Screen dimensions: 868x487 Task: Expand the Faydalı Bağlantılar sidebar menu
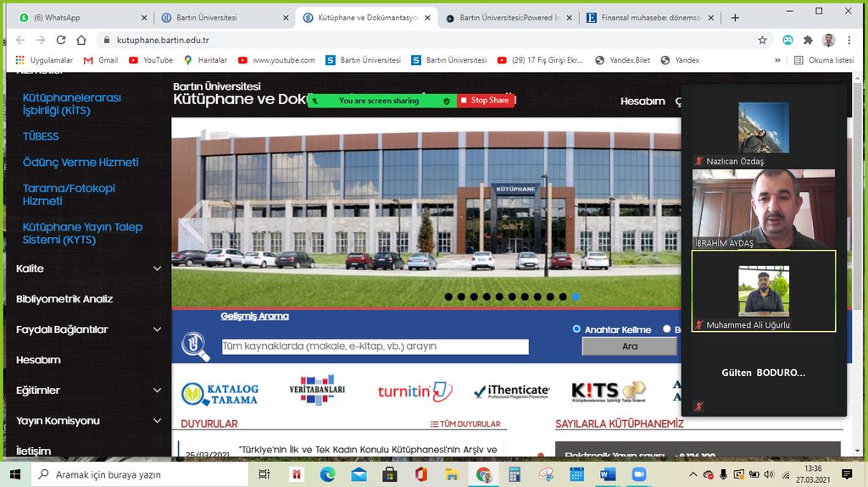[x=157, y=329]
